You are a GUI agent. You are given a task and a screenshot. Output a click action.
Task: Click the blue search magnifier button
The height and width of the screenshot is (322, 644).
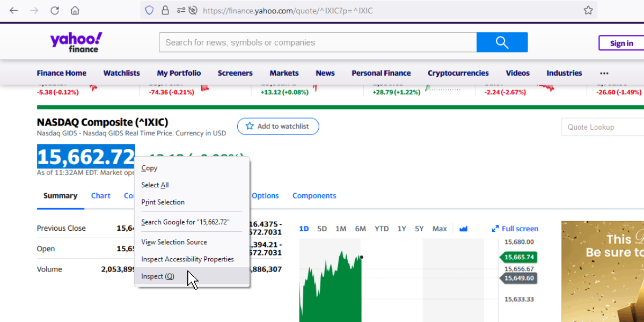pyautogui.click(x=501, y=42)
